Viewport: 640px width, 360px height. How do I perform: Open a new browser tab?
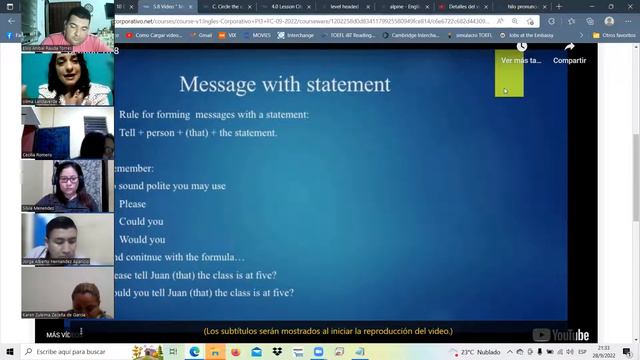pos(559,7)
